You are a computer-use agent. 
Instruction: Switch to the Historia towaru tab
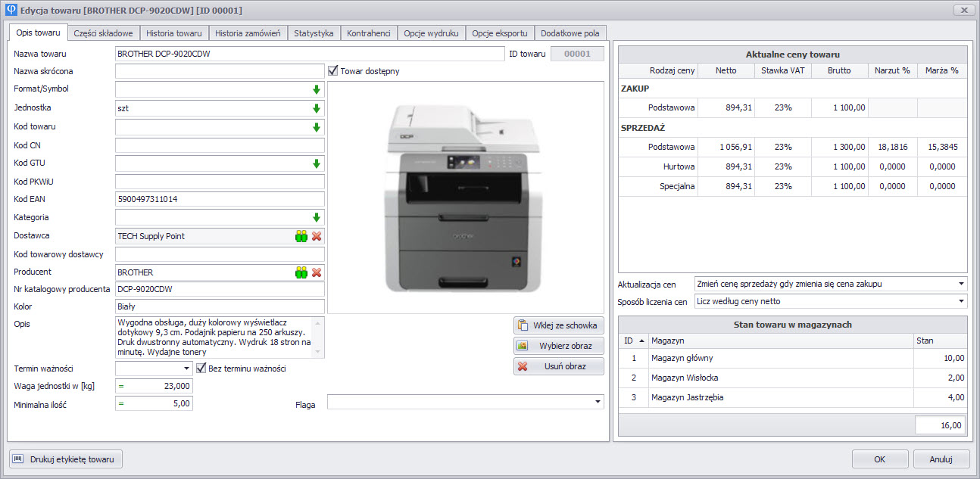click(x=174, y=33)
